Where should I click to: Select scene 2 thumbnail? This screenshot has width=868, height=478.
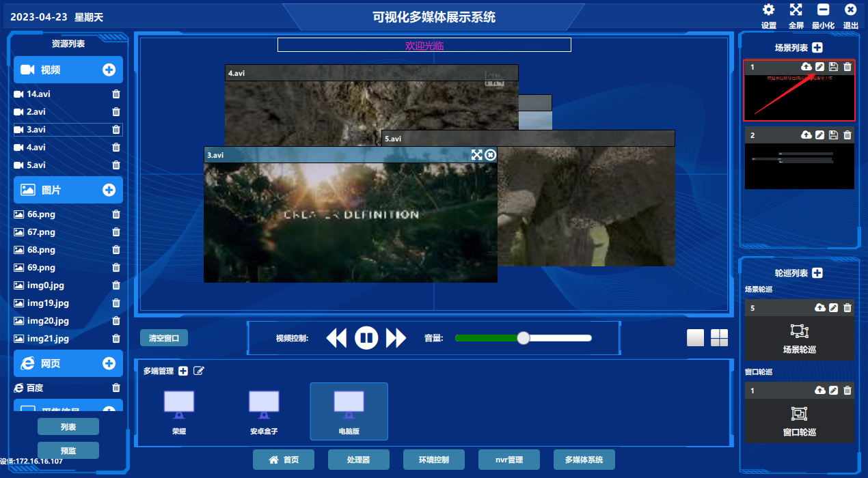(800, 166)
